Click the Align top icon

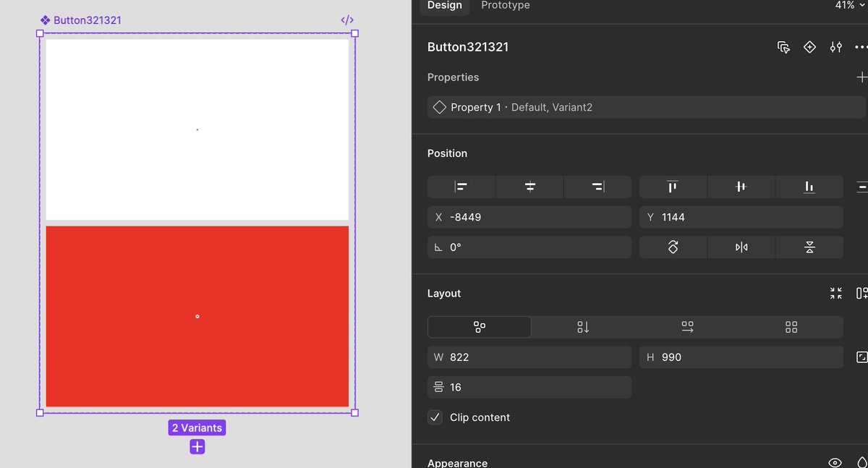(673, 187)
